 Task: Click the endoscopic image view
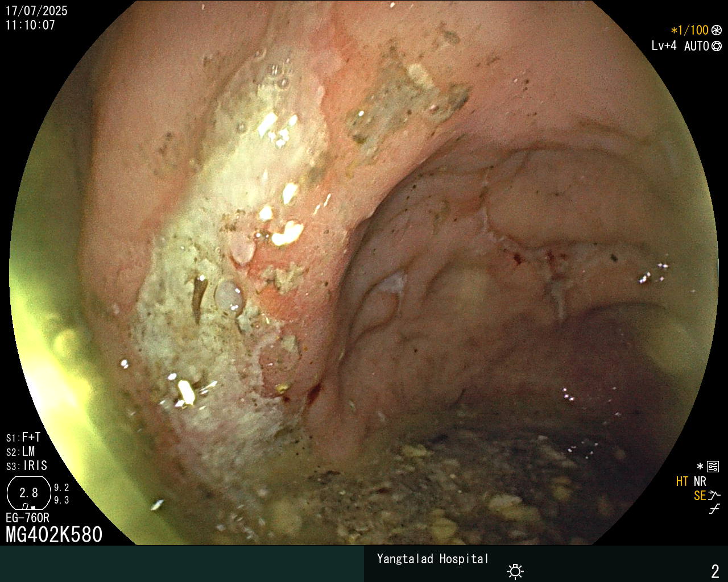pos(364,273)
